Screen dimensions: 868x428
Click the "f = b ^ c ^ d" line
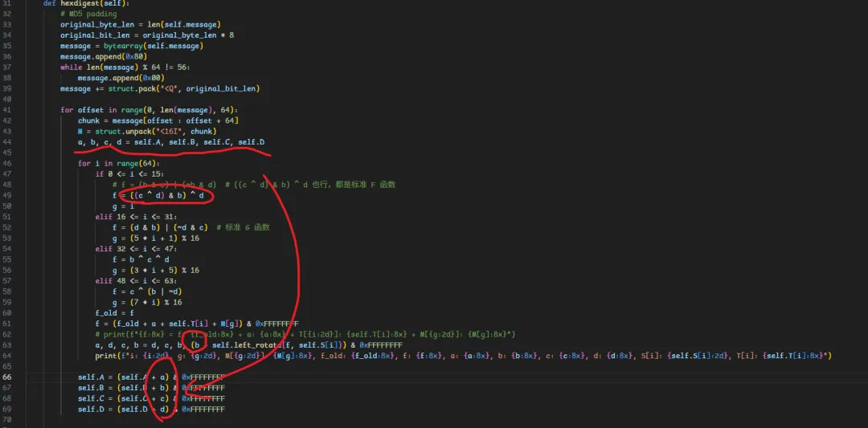tap(141, 260)
